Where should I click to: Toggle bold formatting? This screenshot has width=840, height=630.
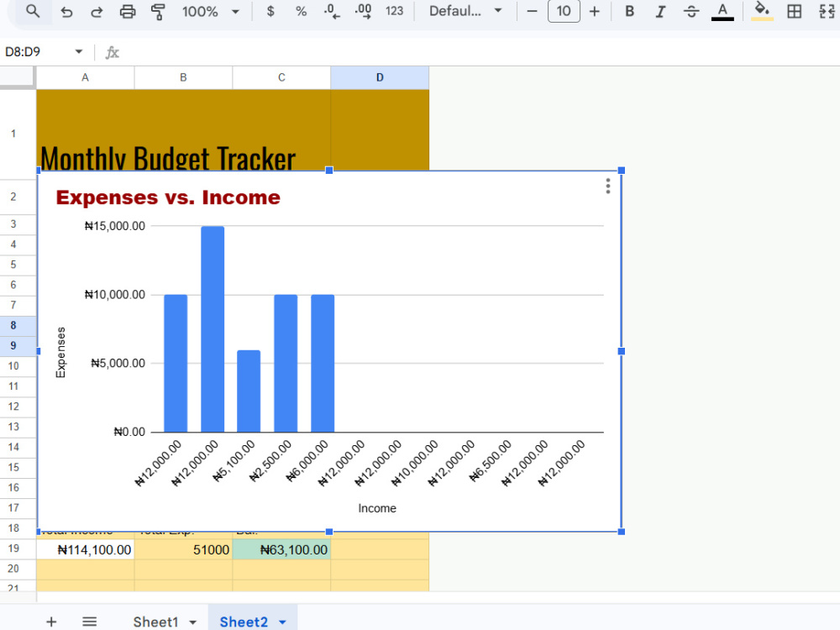[630, 11]
